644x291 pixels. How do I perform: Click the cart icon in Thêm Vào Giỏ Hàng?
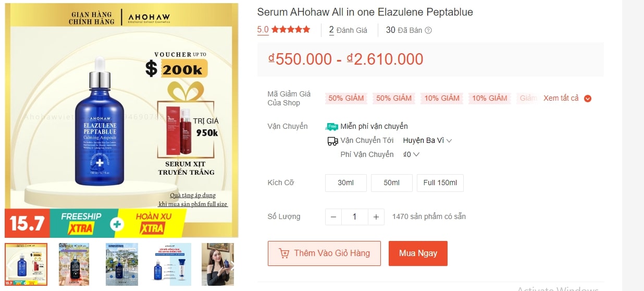click(x=284, y=253)
